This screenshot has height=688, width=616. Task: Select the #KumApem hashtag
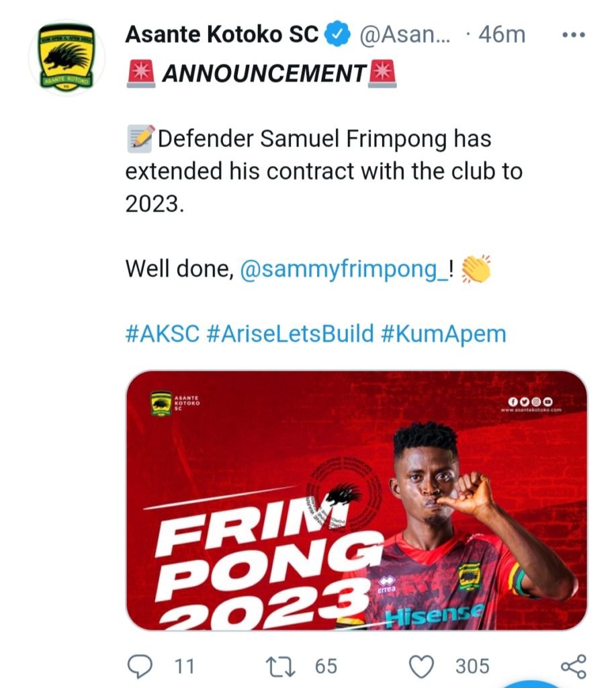(443, 334)
